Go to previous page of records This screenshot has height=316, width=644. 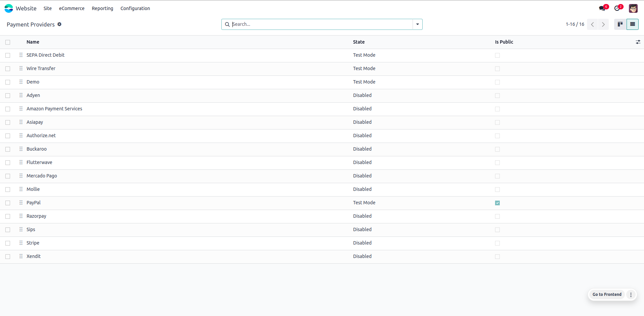[592, 24]
